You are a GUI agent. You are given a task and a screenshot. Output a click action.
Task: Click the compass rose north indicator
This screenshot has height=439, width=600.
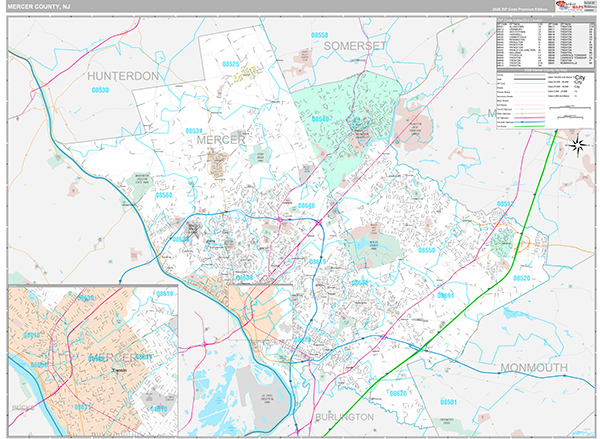click(x=577, y=146)
